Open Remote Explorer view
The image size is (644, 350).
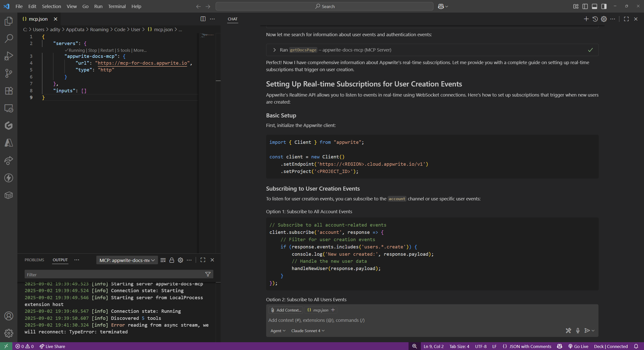click(x=9, y=108)
